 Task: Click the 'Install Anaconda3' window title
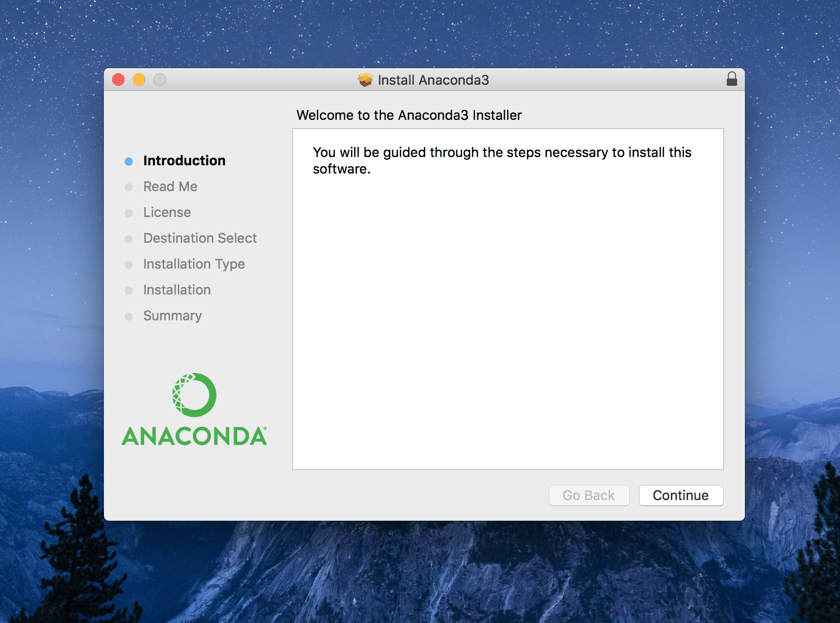[x=433, y=80]
